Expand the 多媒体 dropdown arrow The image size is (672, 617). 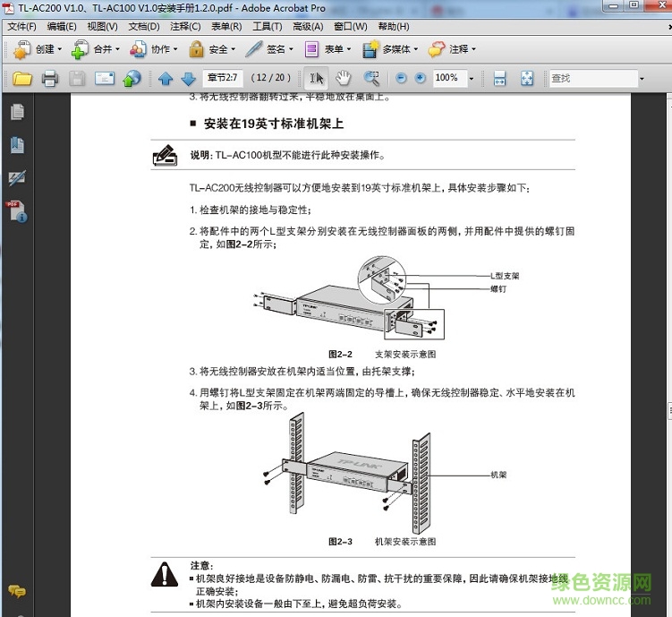tap(416, 49)
